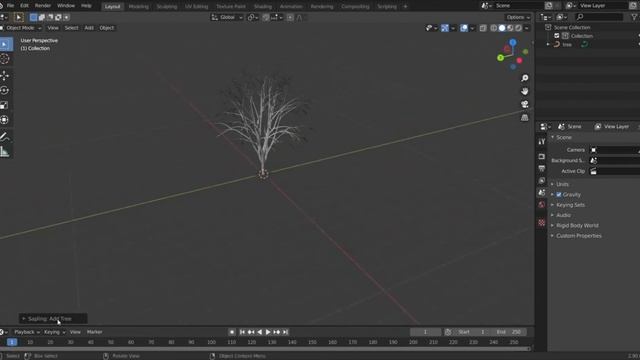
Task: Click the tweak select arrow icon in header
Action: point(18,17)
